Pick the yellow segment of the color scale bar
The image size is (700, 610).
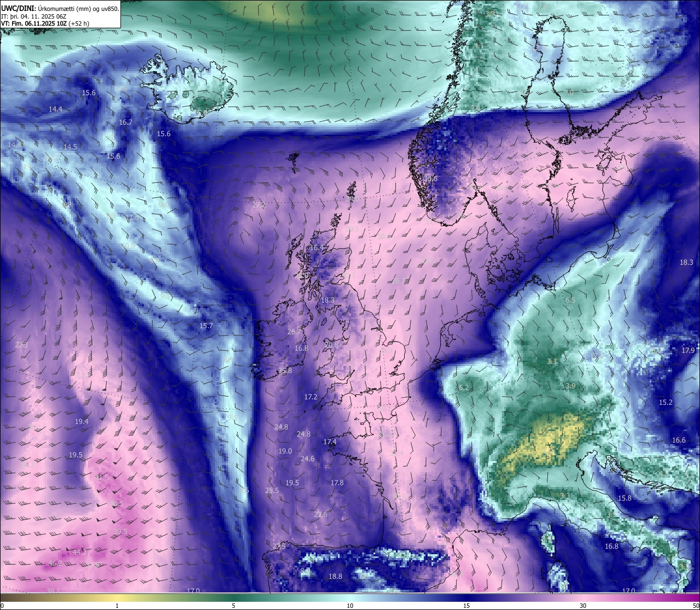117,597
